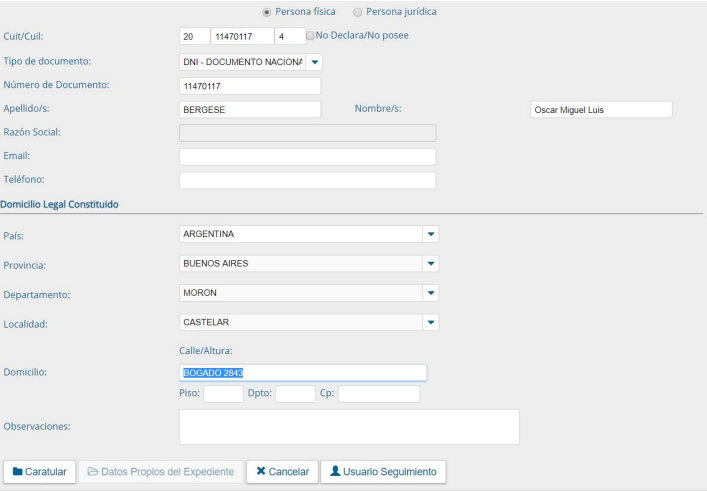This screenshot has height=491, width=707.
Task: Click the Nombre/s field
Action: point(600,110)
